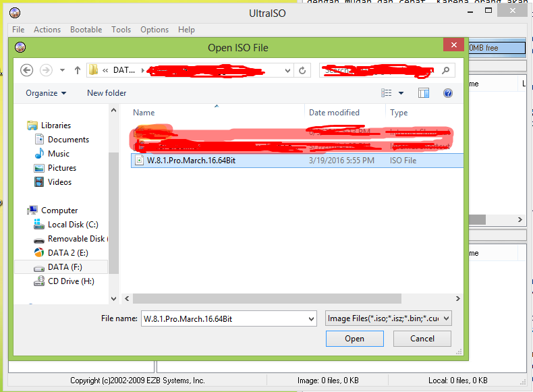Open Local Disk (C:)

pos(66,225)
